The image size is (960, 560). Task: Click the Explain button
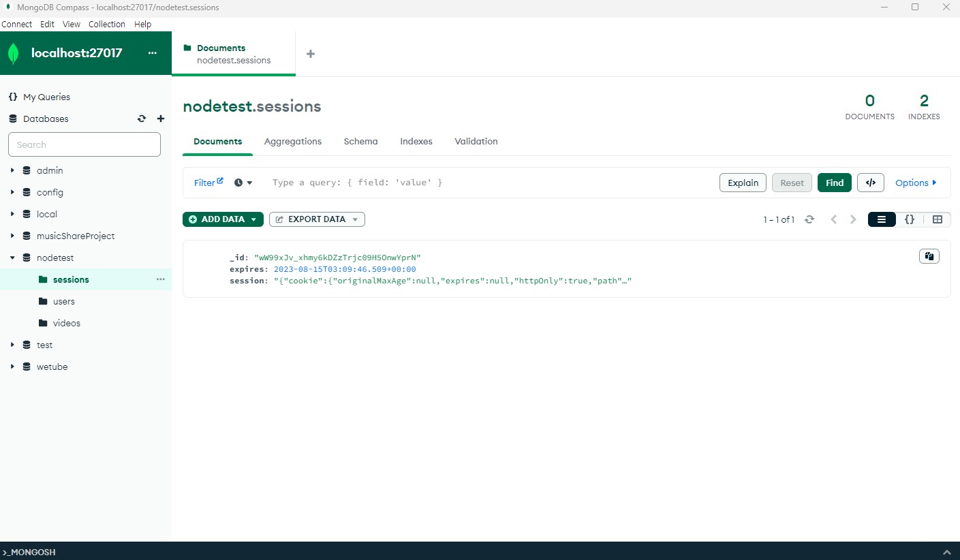[743, 183]
